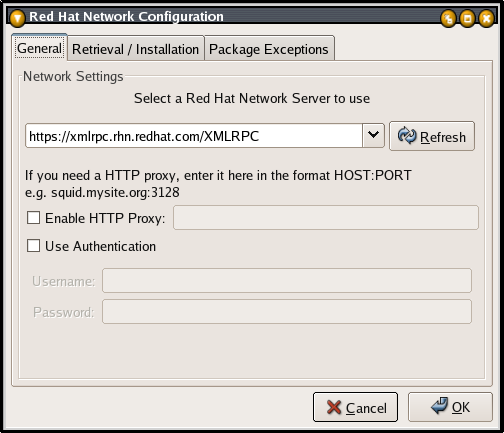Click the HOST:PORT proxy instruction line
504x433 pixels.
point(218,175)
